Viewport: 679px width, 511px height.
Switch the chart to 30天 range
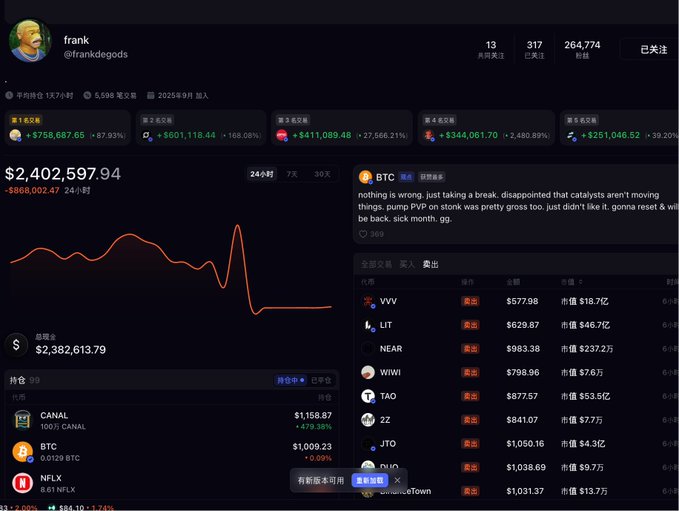(323, 174)
